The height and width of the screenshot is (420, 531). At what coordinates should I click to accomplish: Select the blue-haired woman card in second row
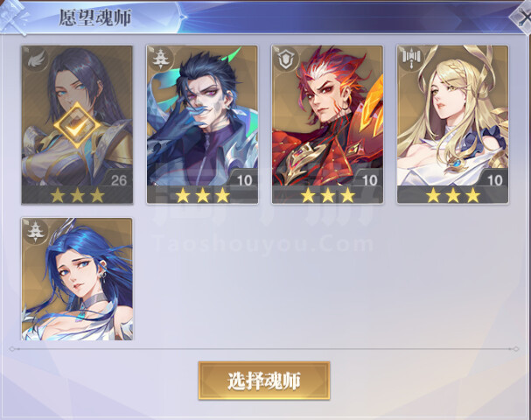coord(77,279)
